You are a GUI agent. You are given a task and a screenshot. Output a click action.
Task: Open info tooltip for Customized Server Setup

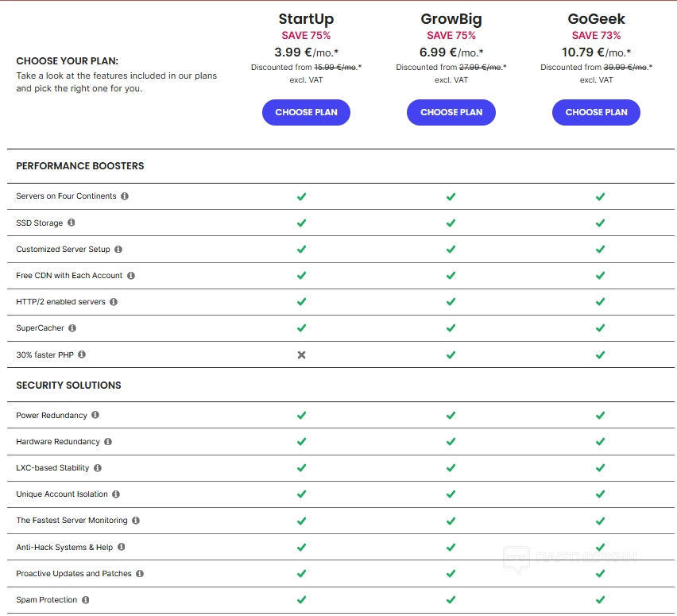(x=118, y=250)
